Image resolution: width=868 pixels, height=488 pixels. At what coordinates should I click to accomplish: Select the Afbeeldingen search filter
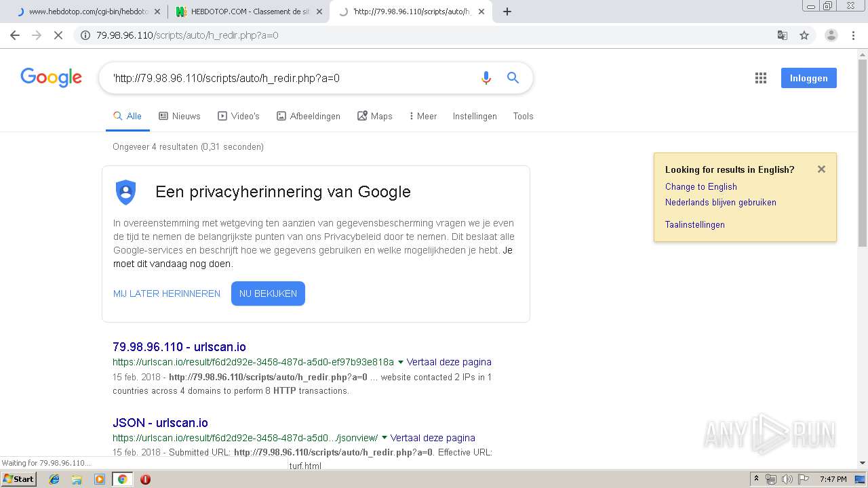tap(309, 116)
